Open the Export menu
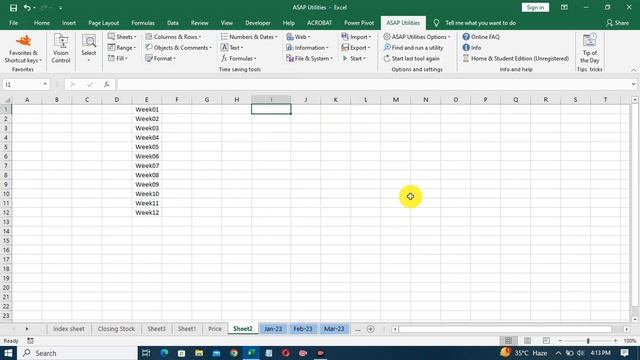 coord(356,47)
